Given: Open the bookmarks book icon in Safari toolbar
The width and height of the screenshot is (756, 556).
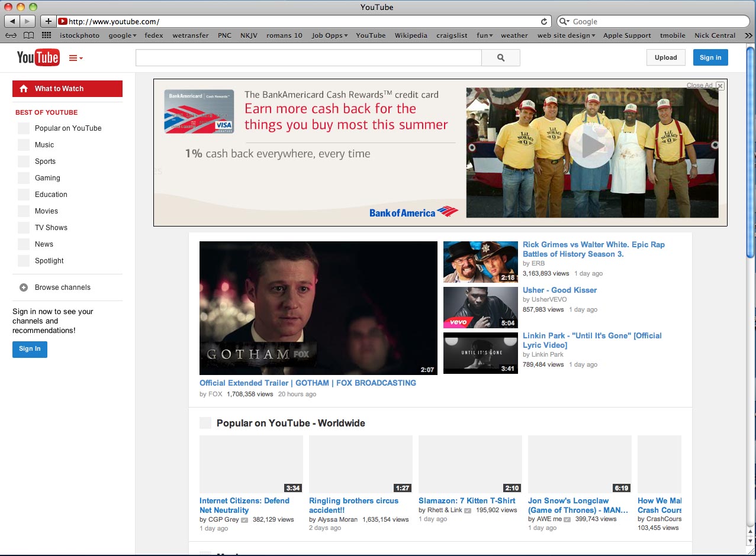Looking at the screenshot, I should pos(28,35).
